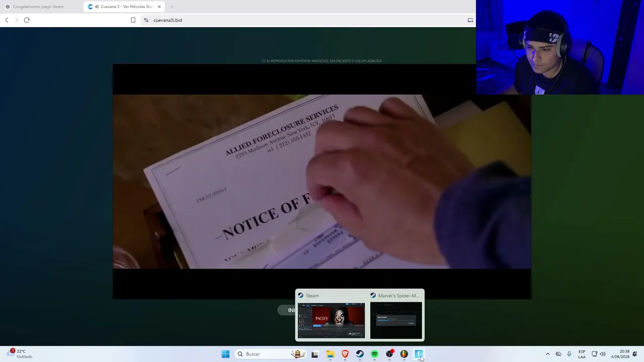The image size is (644, 362).
Task: Open the notification center bell
Action: [635, 354]
